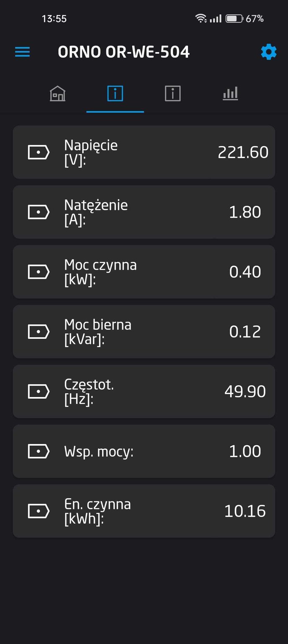The width and height of the screenshot is (288, 644).
Task: Tap the tag icon beside Wsp. mocy
Action: (39, 452)
